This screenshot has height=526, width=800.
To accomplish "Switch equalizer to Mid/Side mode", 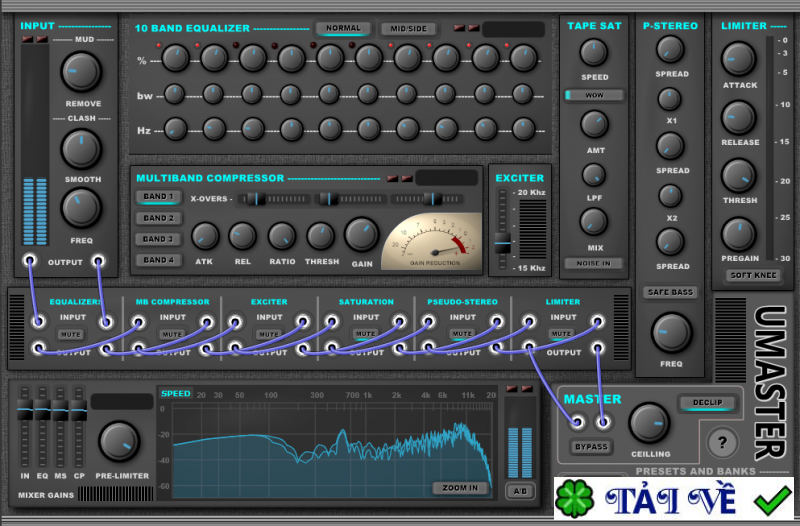I will tap(409, 29).
